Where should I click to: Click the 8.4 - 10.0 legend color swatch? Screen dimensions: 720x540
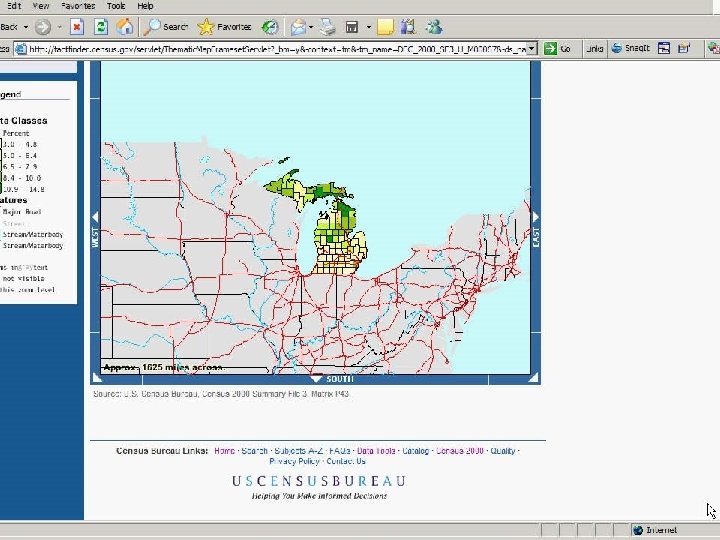[0, 178]
